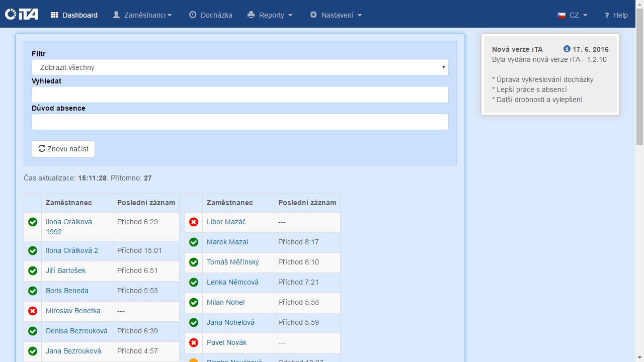Screen dimensions: 644x362
Task: Open employee link Jana Nohelová
Action: point(230,322)
